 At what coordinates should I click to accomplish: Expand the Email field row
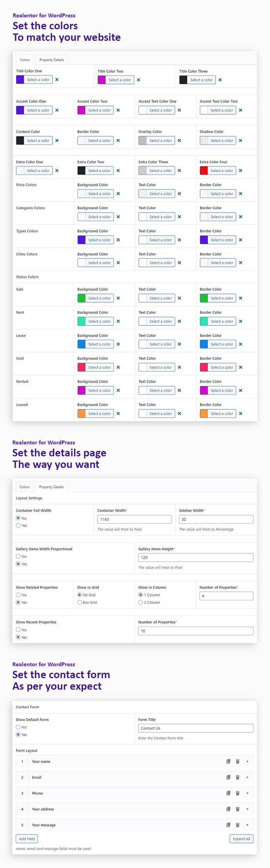247,777
